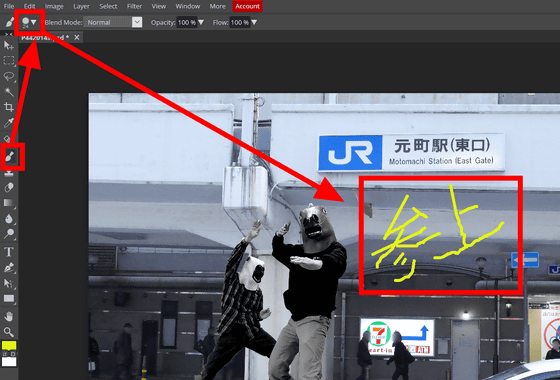Viewport: 560px width, 380px height.
Task: Click the red Account button
Action: click(x=247, y=6)
